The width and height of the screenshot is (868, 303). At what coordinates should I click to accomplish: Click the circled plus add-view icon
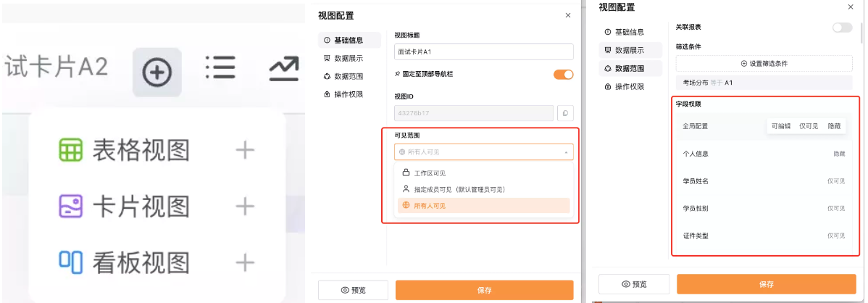[x=157, y=72]
